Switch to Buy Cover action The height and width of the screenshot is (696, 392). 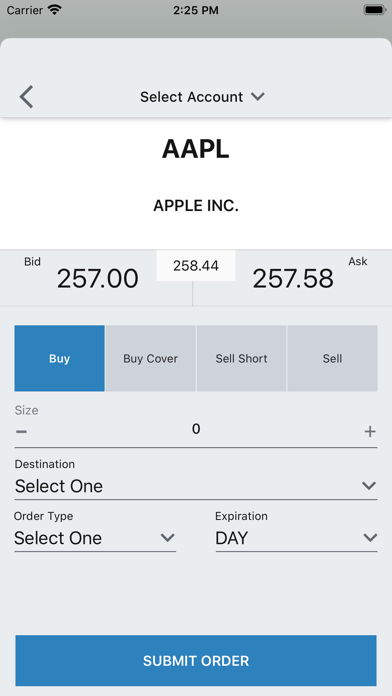(150, 358)
